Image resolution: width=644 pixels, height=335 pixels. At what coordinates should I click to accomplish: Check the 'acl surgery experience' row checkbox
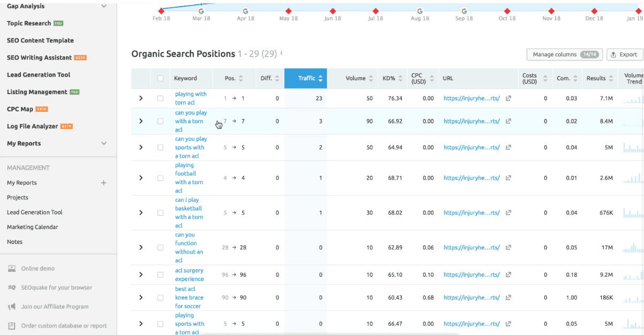click(x=160, y=275)
